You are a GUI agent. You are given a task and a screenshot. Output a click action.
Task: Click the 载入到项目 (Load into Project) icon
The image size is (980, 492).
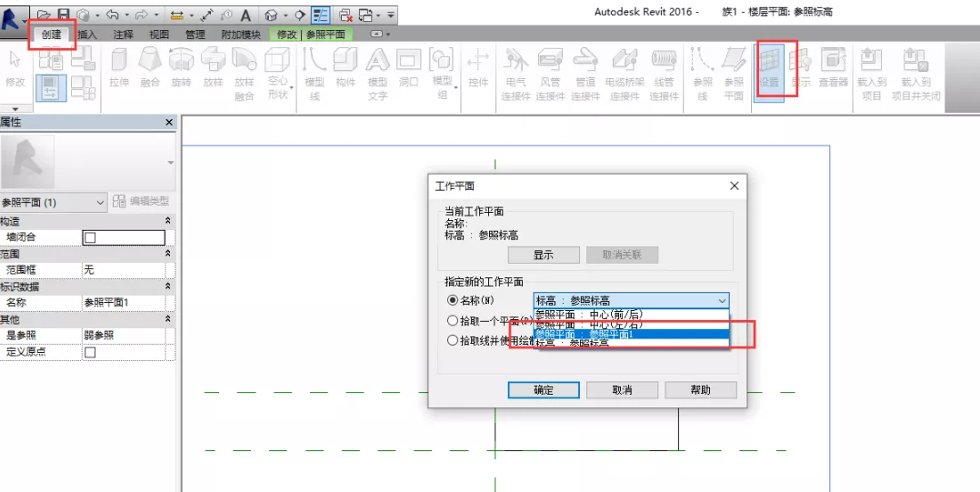pos(871,73)
